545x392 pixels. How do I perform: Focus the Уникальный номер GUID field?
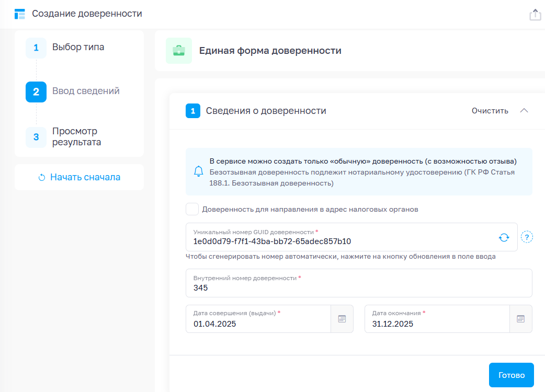pos(351,237)
